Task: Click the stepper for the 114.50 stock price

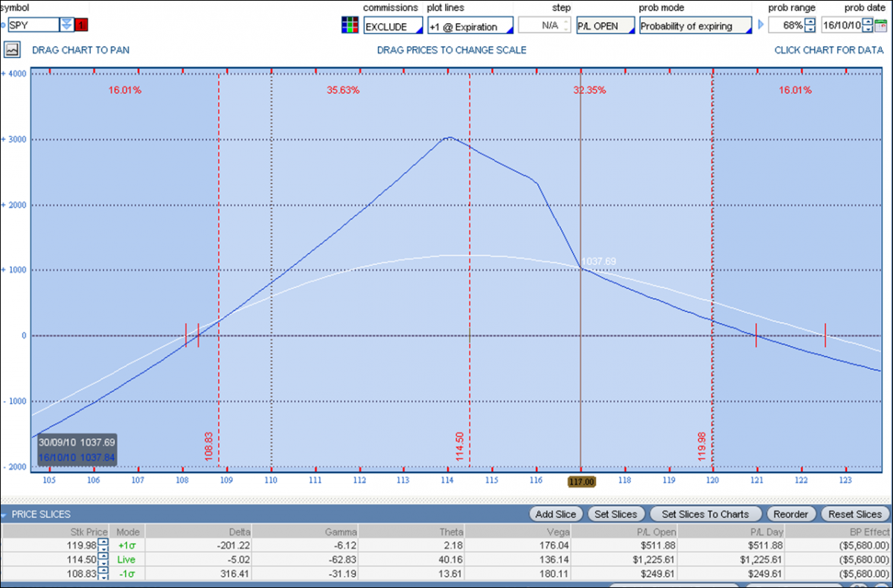Action: (103, 559)
